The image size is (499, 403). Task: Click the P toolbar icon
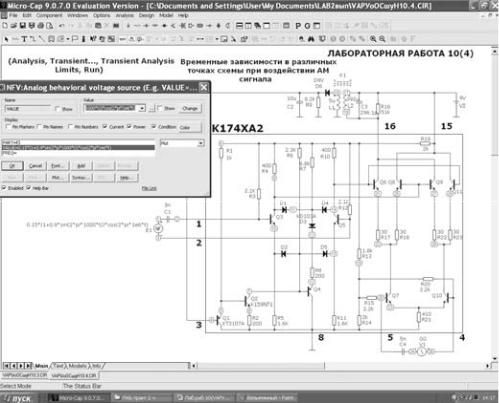tap(298, 26)
